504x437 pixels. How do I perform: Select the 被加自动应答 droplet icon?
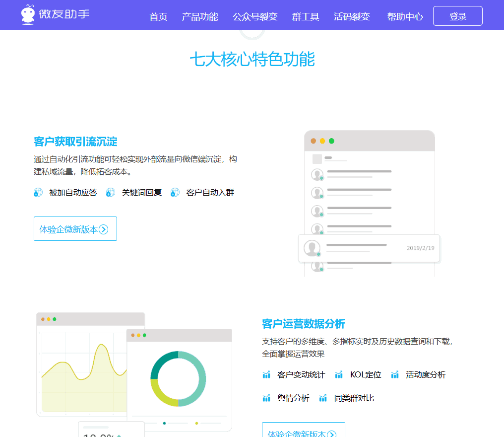38,192
